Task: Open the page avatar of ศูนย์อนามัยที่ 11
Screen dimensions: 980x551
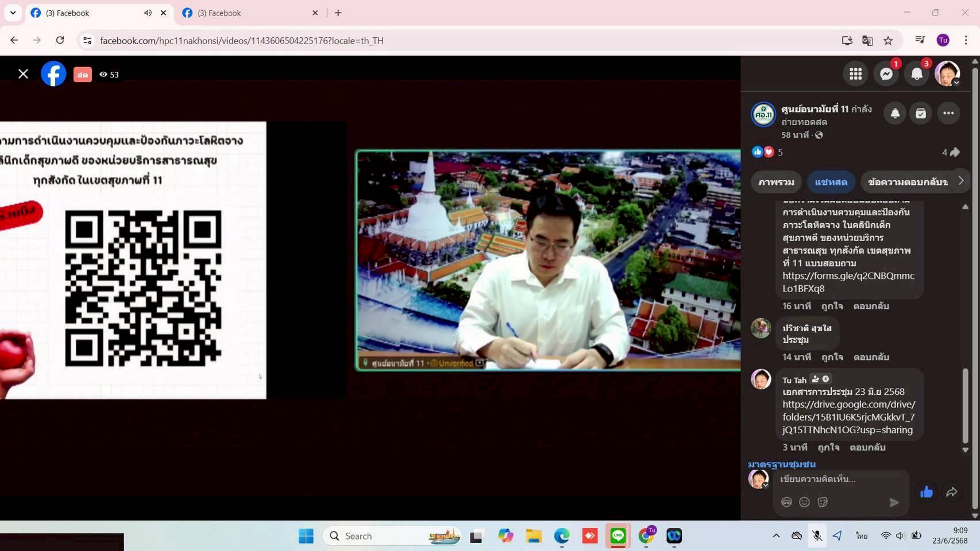Action: coord(763,114)
